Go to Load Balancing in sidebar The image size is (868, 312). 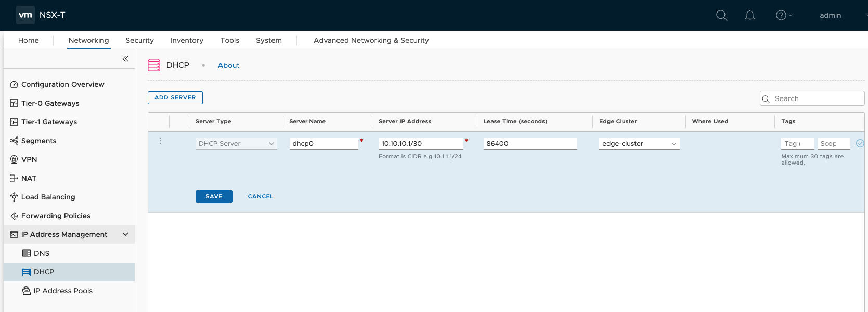tap(48, 197)
